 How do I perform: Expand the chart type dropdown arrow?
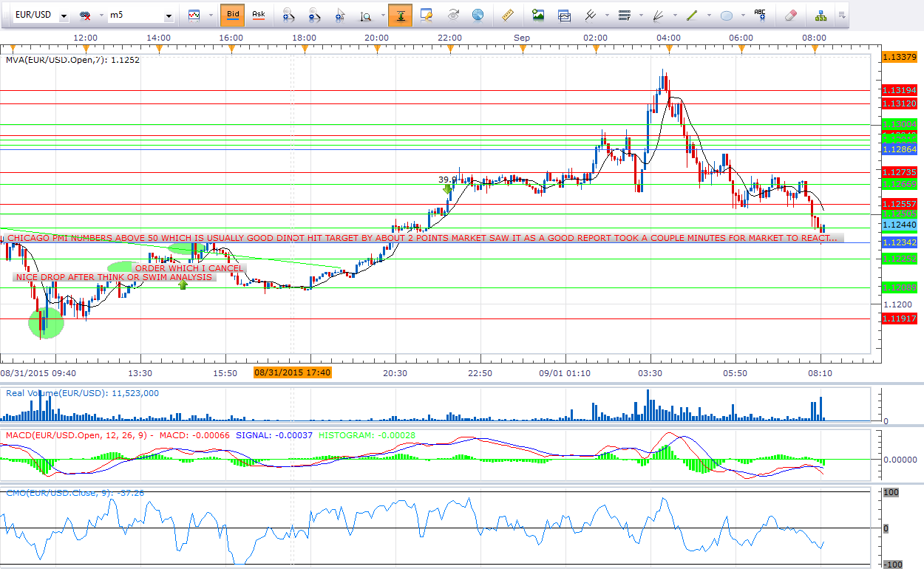coord(210,16)
